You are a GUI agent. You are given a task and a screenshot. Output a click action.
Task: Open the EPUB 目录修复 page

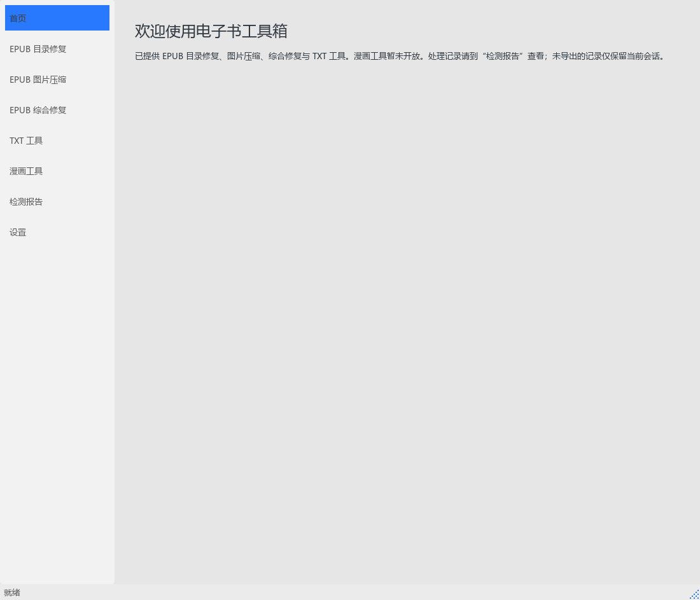pos(57,48)
